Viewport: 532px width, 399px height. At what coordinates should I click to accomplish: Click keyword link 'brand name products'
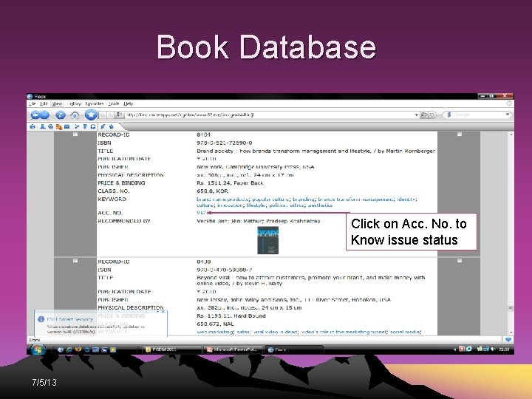[x=223, y=199]
